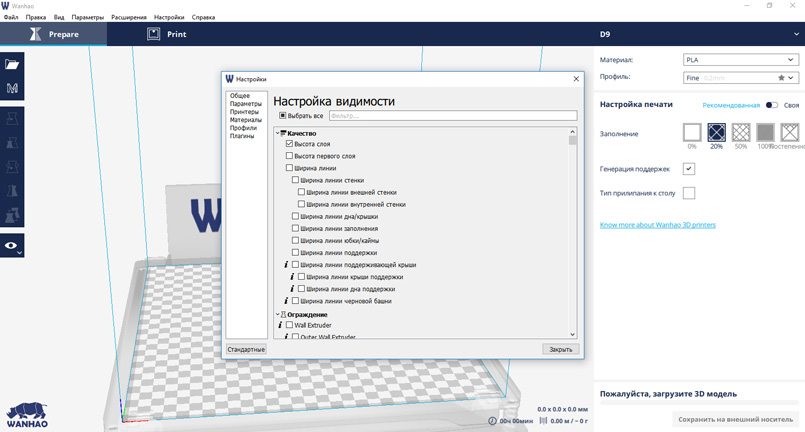Click the 'Стандартные' button

pyautogui.click(x=246, y=349)
